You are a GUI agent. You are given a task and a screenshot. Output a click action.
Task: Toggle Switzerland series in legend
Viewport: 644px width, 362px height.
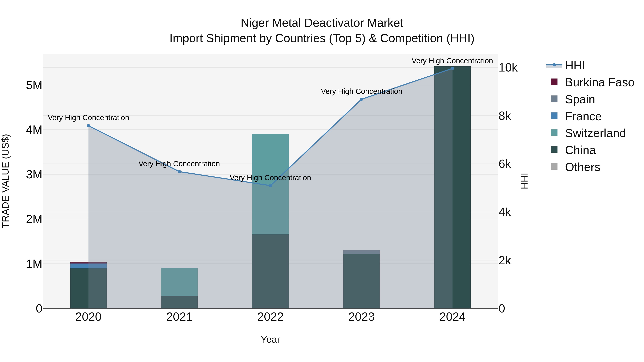tap(588, 133)
